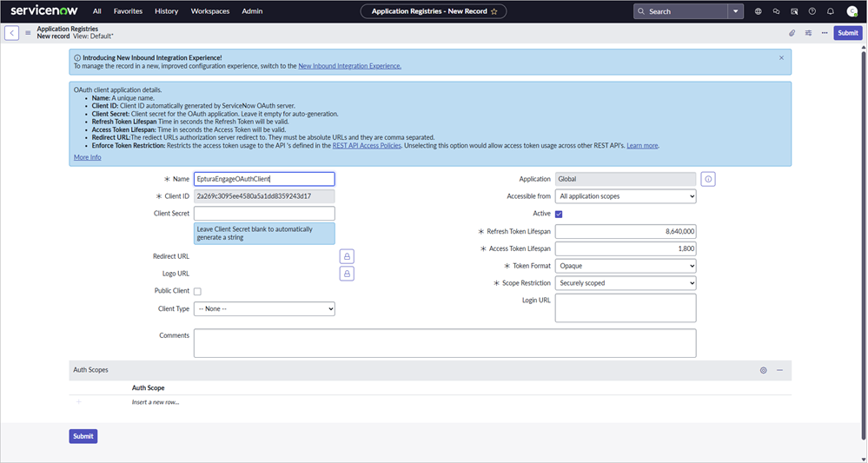Screen dimensions: 868x463
Task: Click 'Insert a new row...' in Auth Scopes
Action: coord(155,402)
